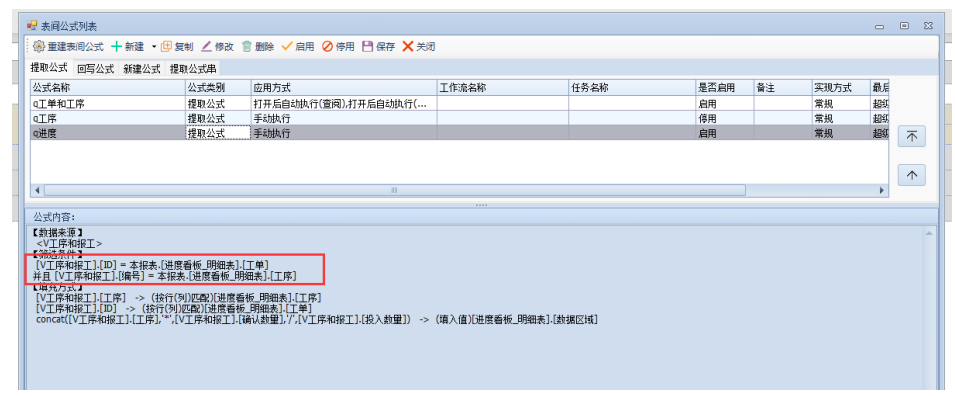
Task: Click the 【数据来源】 heading in formula content
Action: 58,232
